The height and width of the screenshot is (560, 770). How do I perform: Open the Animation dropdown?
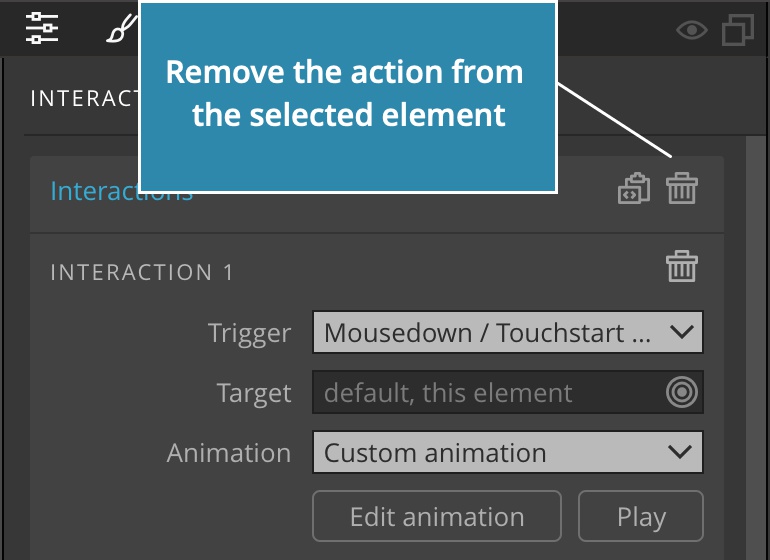point(508,452)
